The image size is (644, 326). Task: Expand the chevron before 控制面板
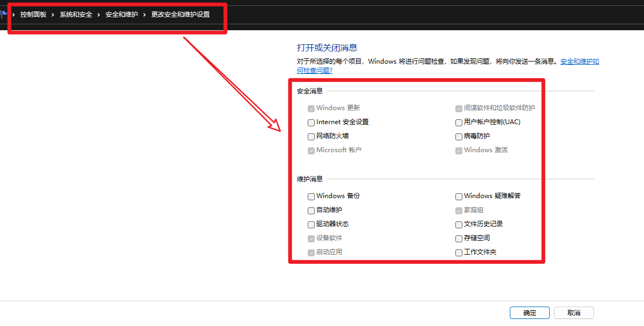point(13,15)
